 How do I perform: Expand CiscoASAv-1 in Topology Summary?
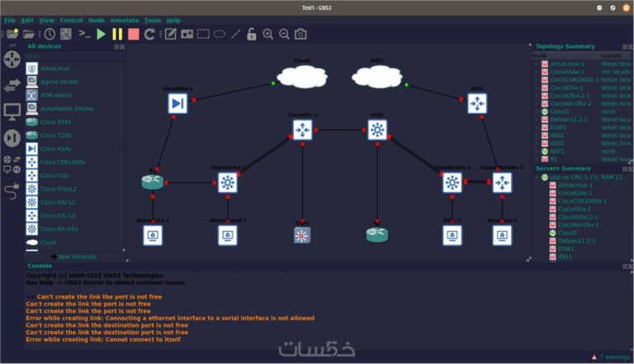pyautogui.click(x=537, y=72)
